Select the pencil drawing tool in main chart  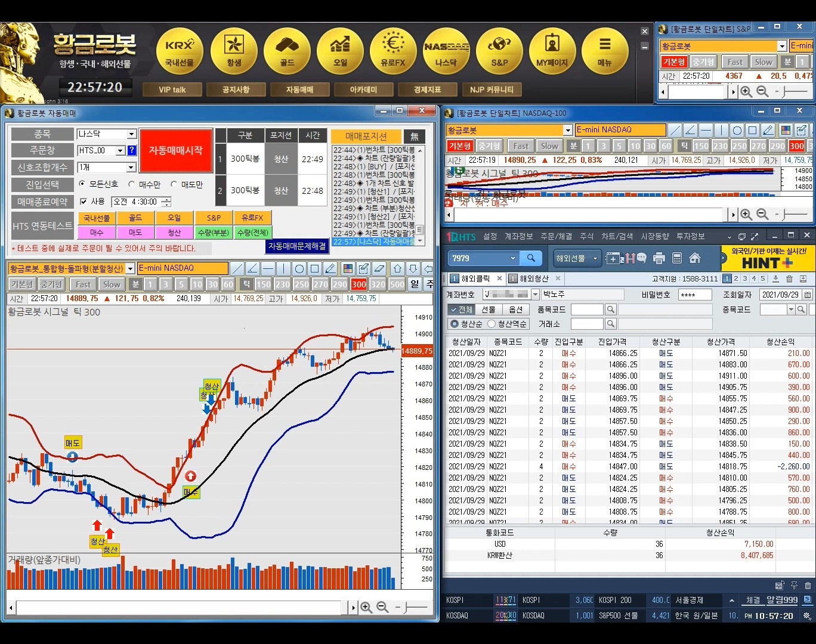[330, 268]
